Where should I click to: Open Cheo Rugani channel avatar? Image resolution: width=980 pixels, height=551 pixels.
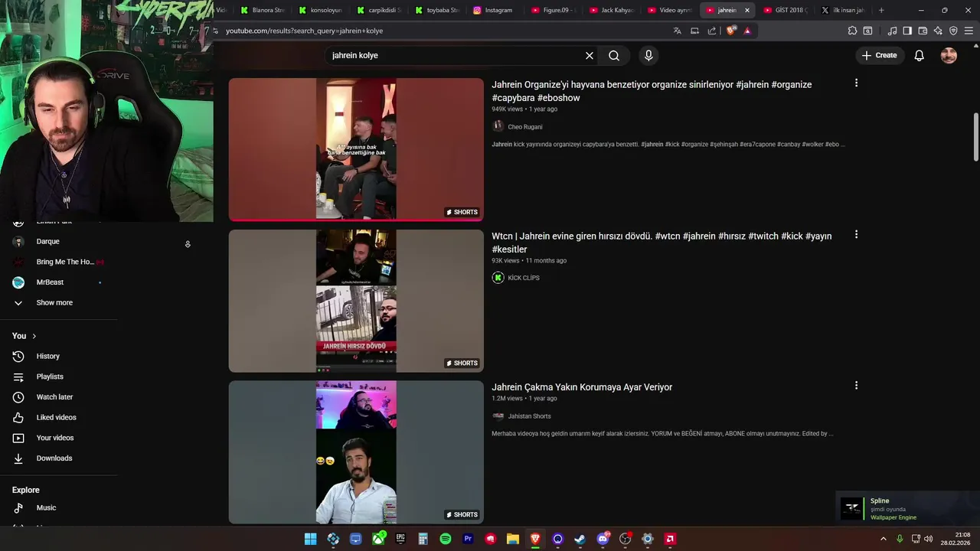[498, 126]
